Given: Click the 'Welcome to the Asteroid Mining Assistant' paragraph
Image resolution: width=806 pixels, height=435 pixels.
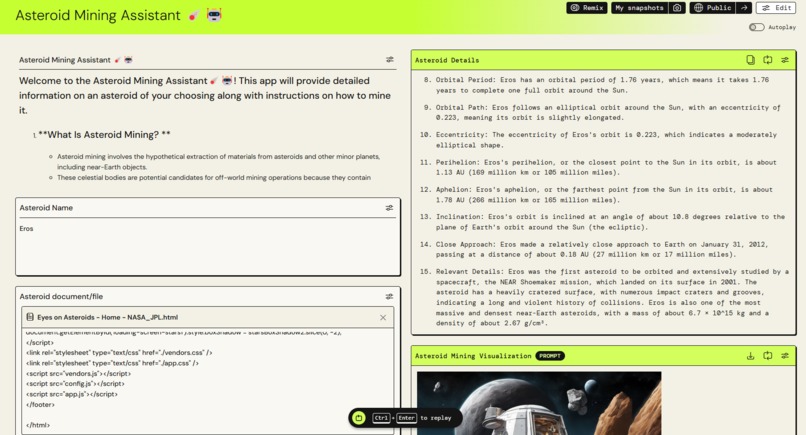Looking at the screenshot, I should click(x=205, y=96).
